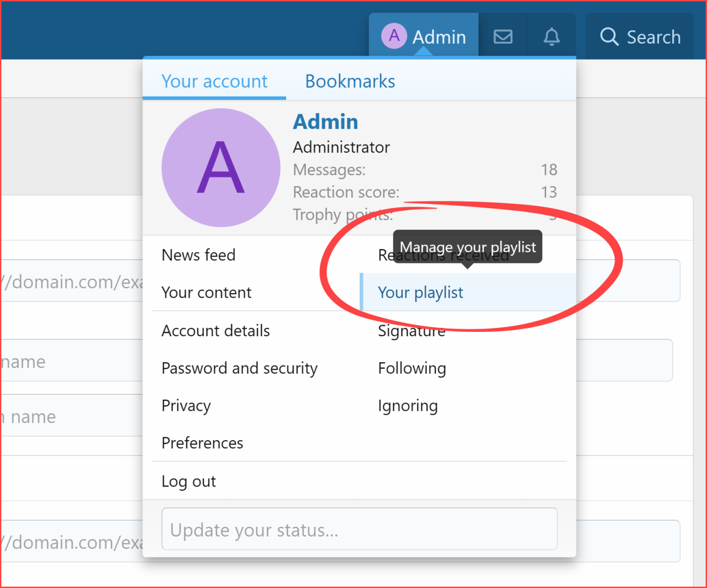The image size is (707, 588).
Task: Click Log out
Action: click(x=188, y=481)
